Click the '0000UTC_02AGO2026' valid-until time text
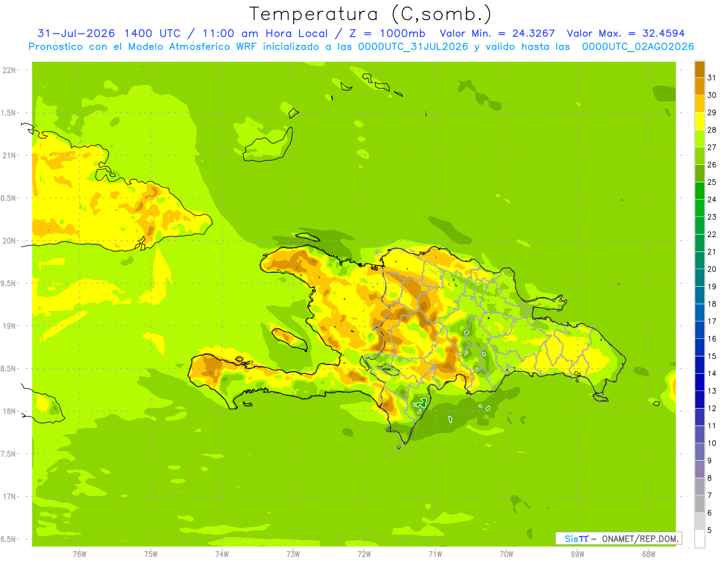This screenshot has width=728, height=562. (x=638, y=47)
